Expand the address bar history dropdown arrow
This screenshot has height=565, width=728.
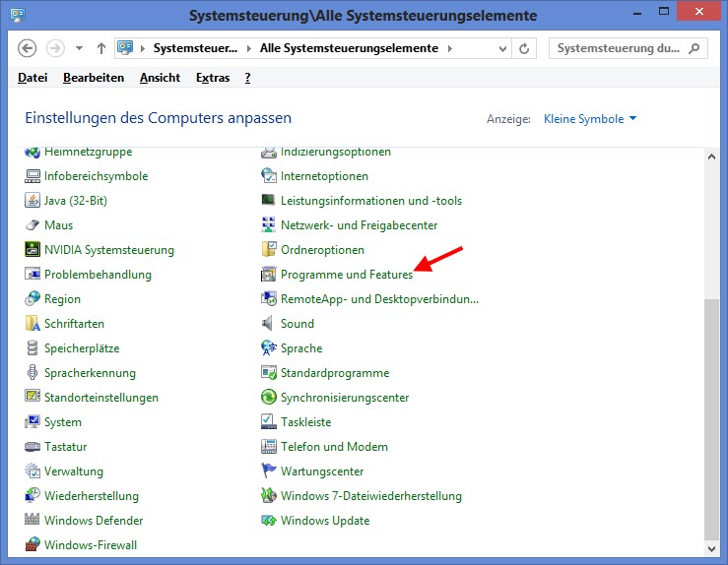tap(500, 48)
